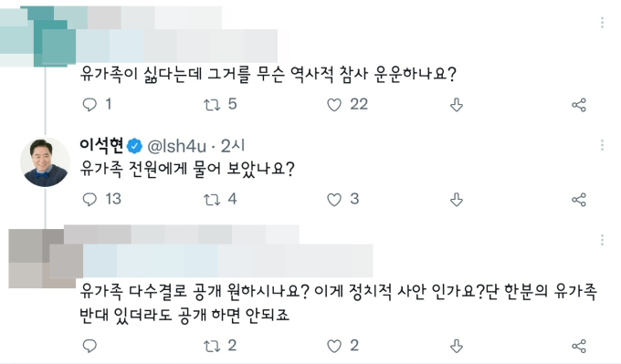Viewport: 621px width, 364px height.
Task: Like the top tweet with 22 likes
Action: (334, 105)
